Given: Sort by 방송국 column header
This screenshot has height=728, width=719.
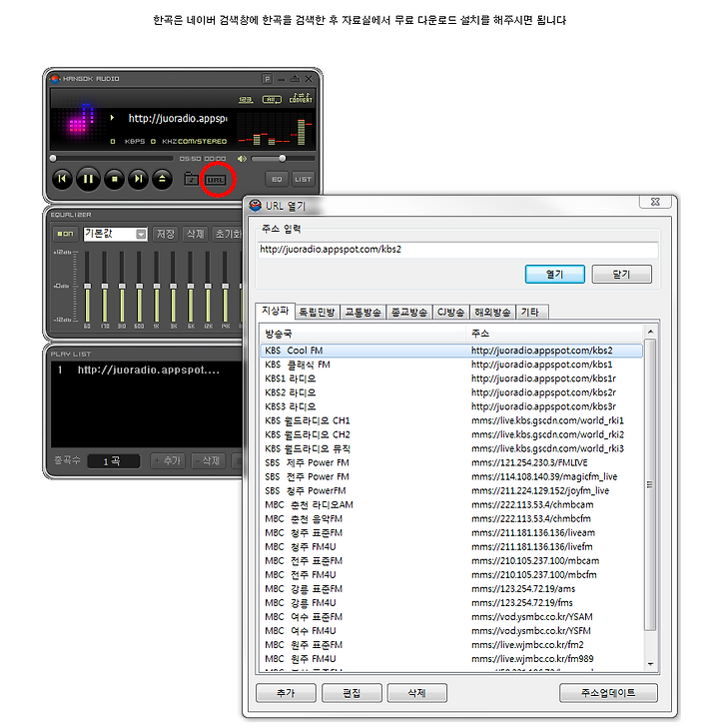Looking at the screenshot, I should coord(362,334).
